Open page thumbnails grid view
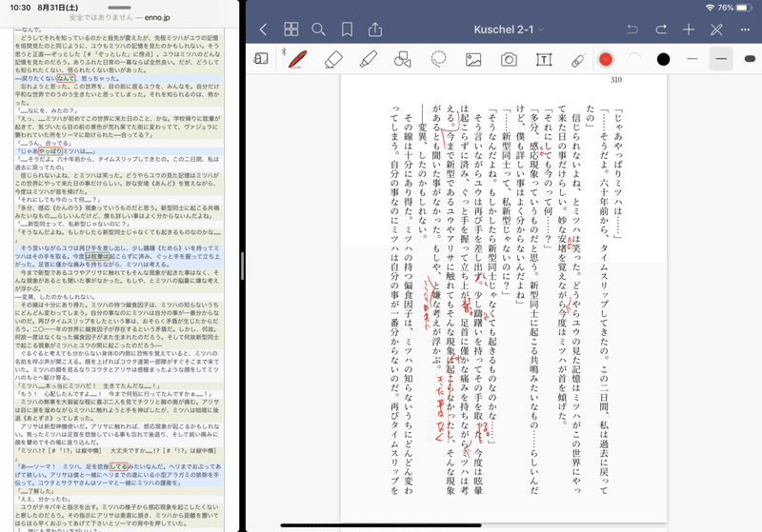Viewport: 762px width, 532px height. tap(291, 30)
